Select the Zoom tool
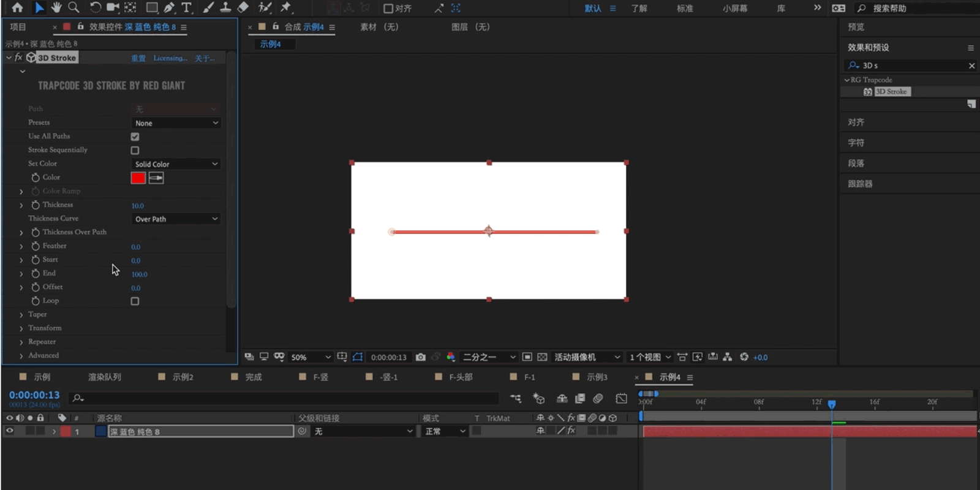980x490 pixels. click(73, 7)
